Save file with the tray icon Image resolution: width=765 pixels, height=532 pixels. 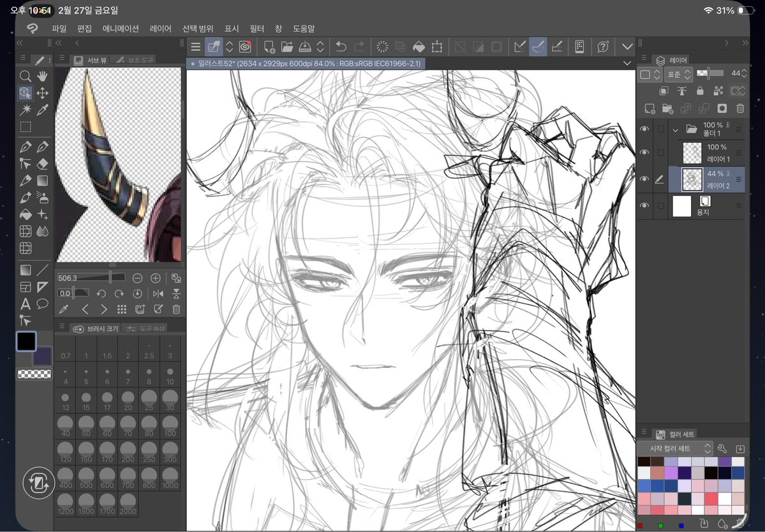pos(305,47)
